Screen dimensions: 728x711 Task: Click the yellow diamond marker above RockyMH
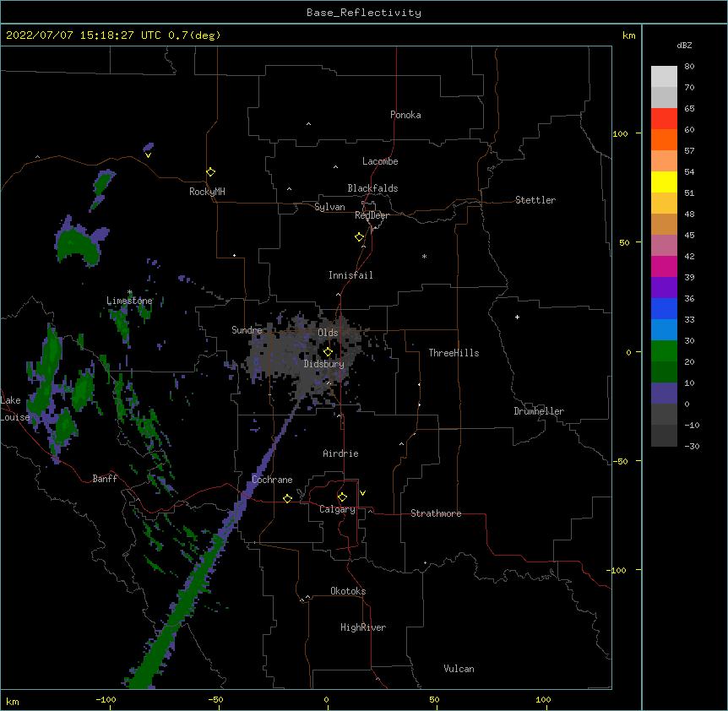point(210,172)
